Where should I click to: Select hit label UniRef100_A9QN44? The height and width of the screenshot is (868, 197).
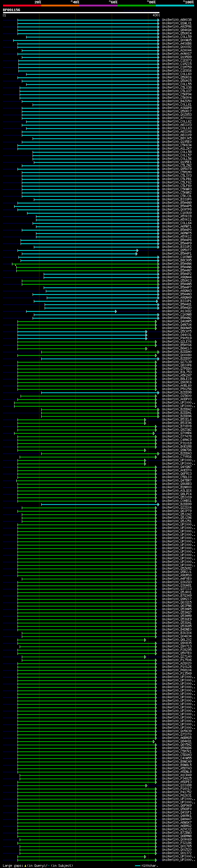click(177, 277)
